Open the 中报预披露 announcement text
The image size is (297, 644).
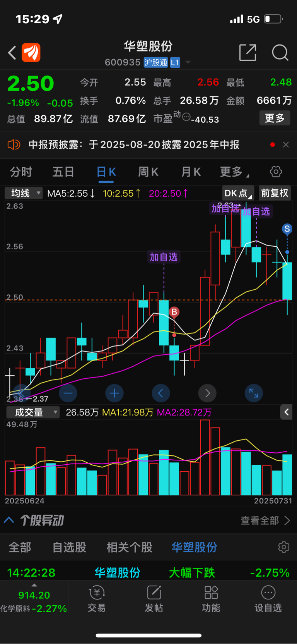(134, 145)
